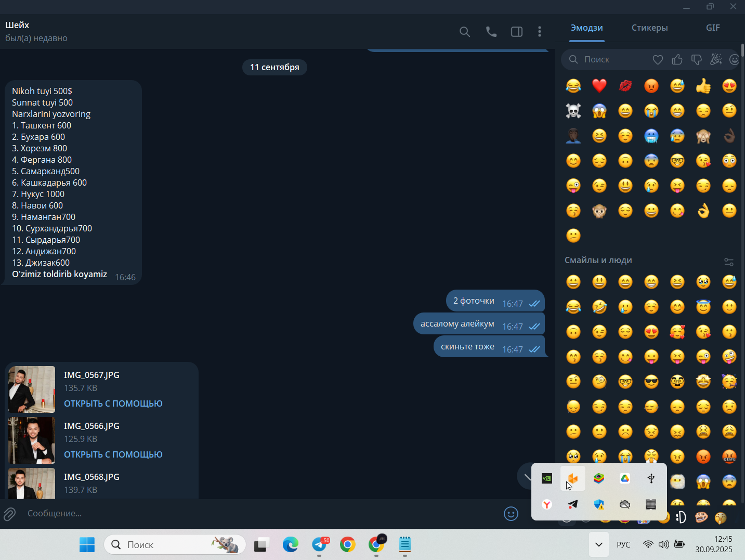Image resolution: width=745 pixels, height=560 pixels.
Task: Insert the sunglasses face emoji
Action: [x=651, y=382]
